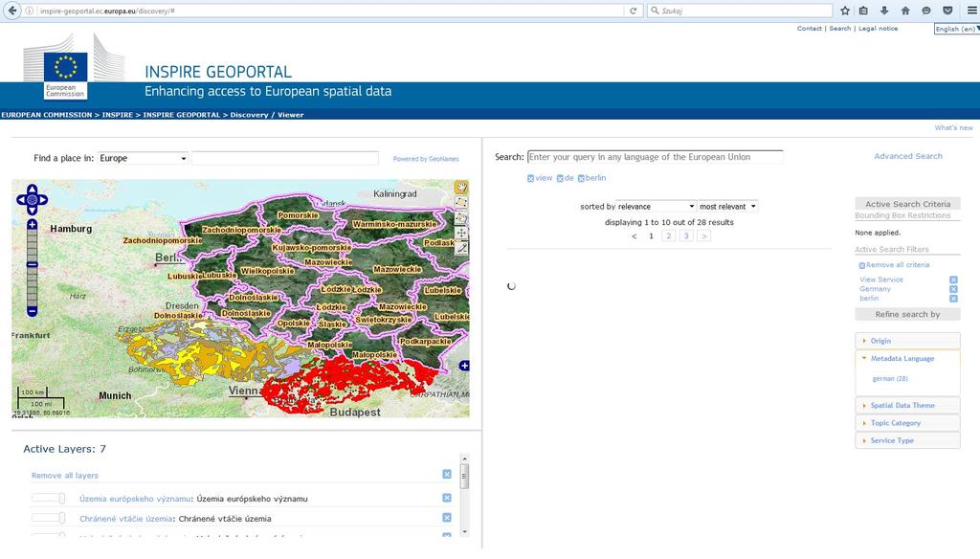Image resolution: width=980 pixels, height=559 pixels.
Task: Go to browser home page icon
Action: (905, 11)
